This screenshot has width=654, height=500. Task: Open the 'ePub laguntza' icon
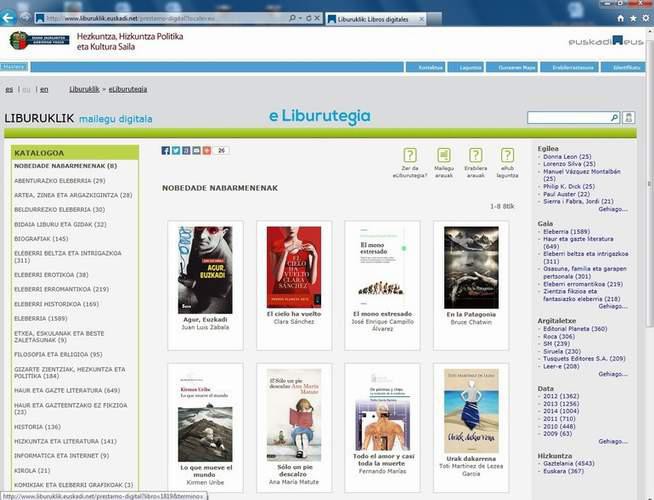pyautogui.click(x=507, y=155)
